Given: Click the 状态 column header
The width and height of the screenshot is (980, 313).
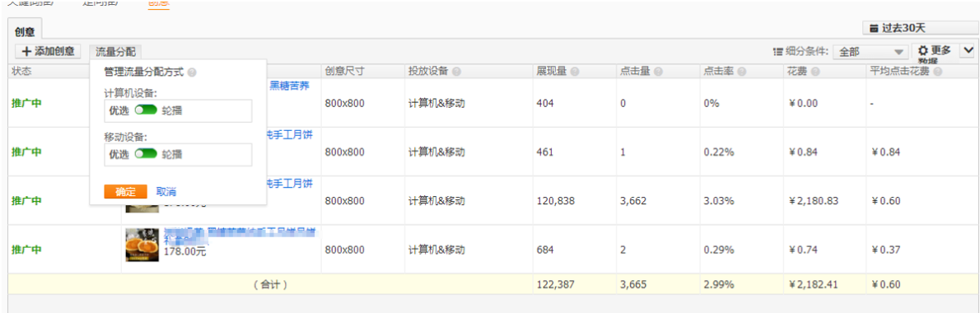Looking at the screenshot, I should click(x=21, y=71).
